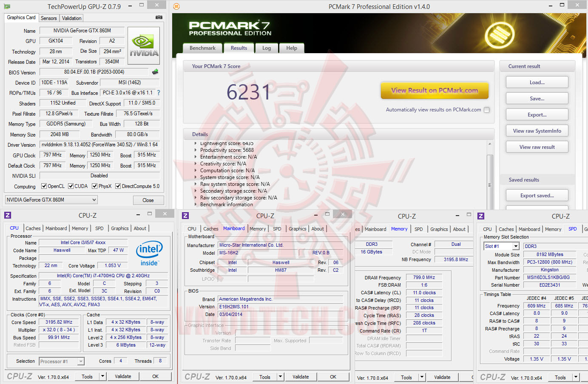Click the PCMark score 6231
The image size is (588, 384).
click(248, 92)
